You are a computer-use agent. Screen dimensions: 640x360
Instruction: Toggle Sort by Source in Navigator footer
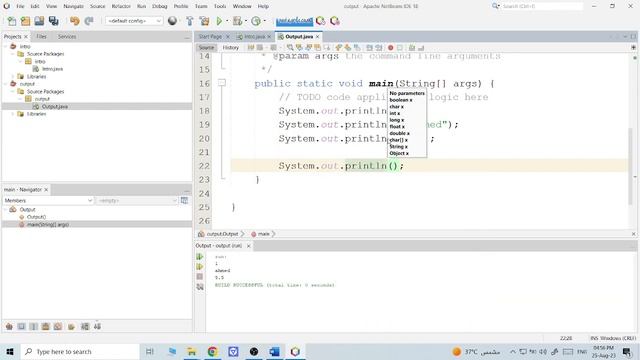[97, 326]
